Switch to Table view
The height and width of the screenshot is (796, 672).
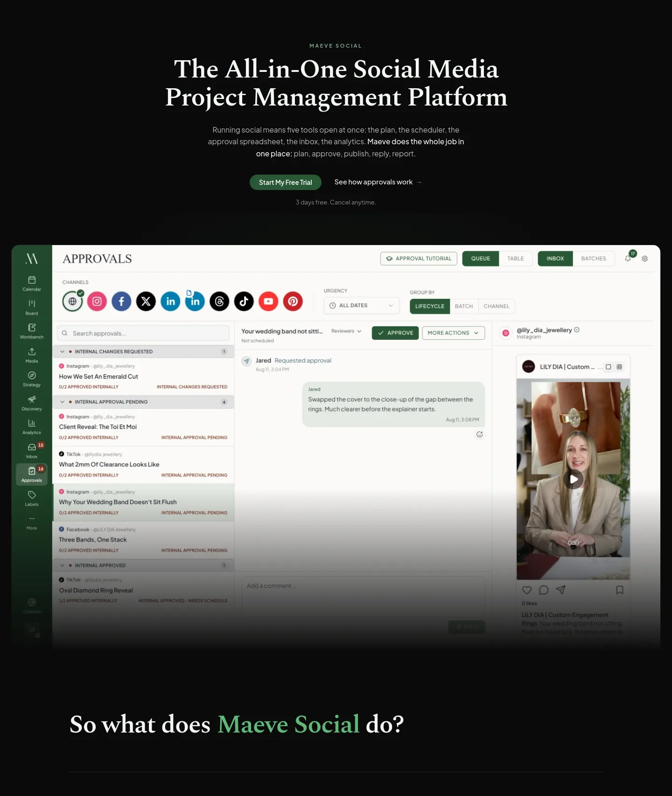(516, 259)
